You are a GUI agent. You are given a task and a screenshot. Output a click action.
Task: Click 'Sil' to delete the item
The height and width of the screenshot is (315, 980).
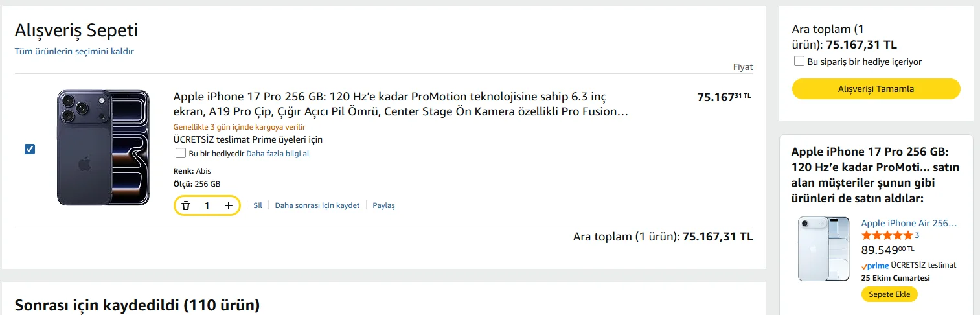[x=258, y=205]
